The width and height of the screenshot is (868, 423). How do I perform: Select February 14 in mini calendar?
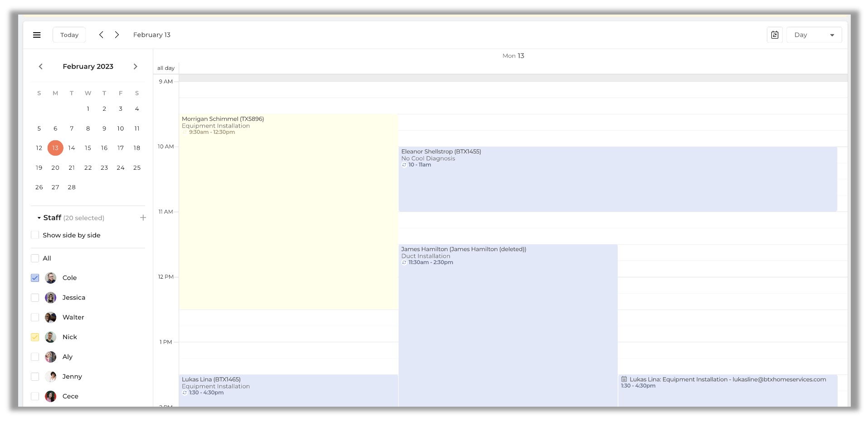click(72, 148)
